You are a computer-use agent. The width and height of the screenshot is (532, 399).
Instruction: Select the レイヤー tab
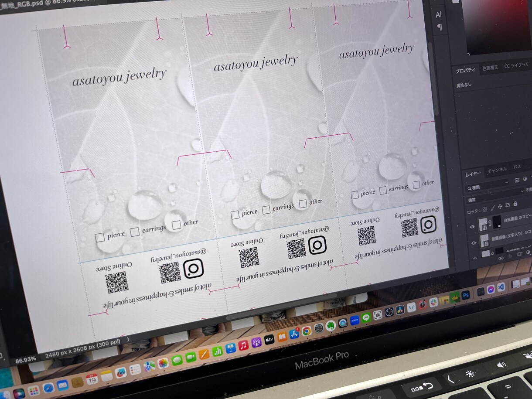click(473, 174)
